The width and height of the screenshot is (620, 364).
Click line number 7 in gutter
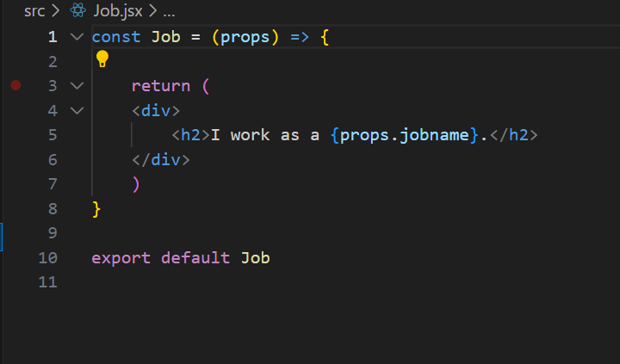[x=53, y=184]
